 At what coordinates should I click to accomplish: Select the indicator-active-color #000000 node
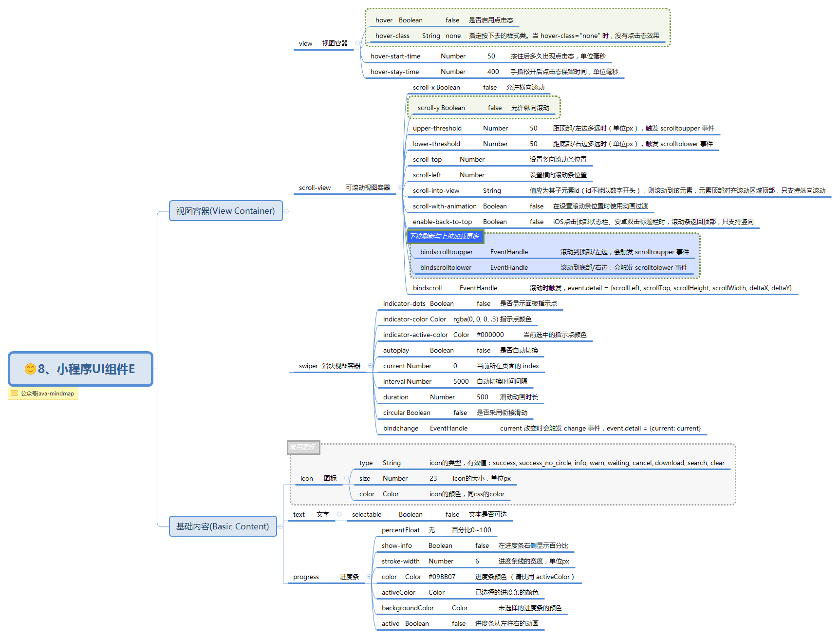[x=485, y=335]
